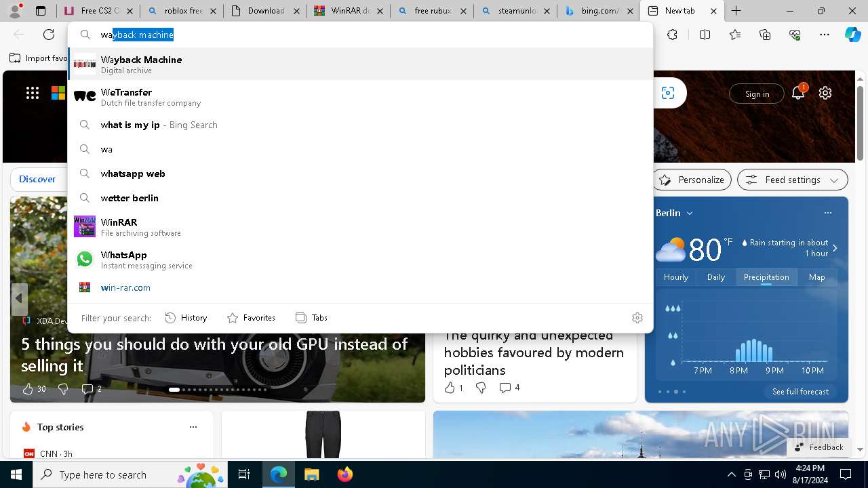
Task: Refresh the page with reload icon
Action: click(49, 35)
